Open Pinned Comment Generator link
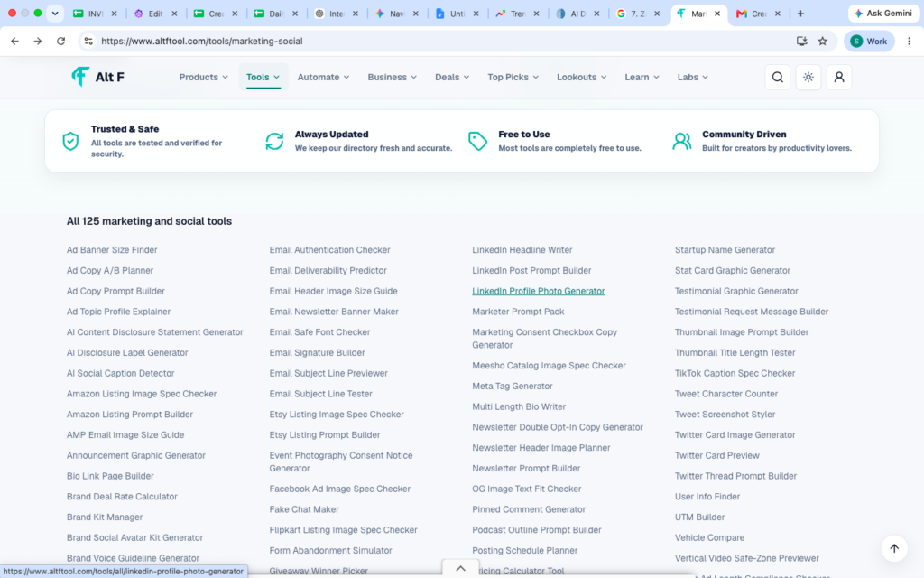Screen dimensions: 924x578 (x=529, y=509)
